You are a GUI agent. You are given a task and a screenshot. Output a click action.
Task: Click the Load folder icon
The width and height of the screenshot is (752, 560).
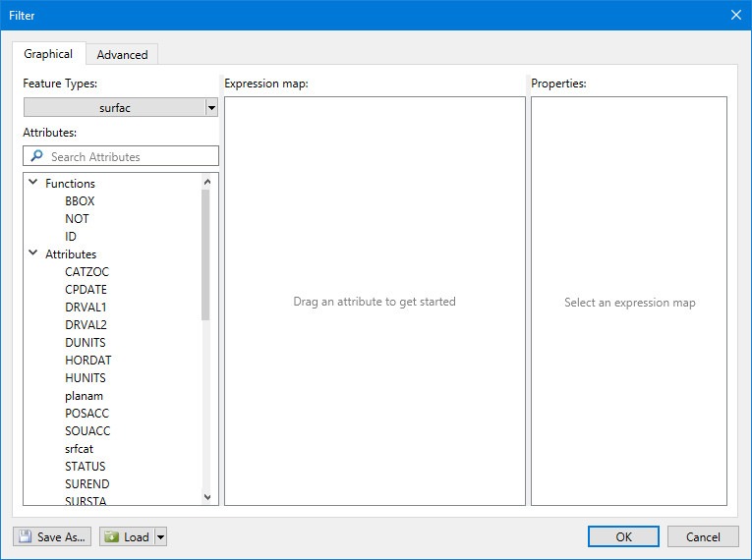click(x=111, y=536)
